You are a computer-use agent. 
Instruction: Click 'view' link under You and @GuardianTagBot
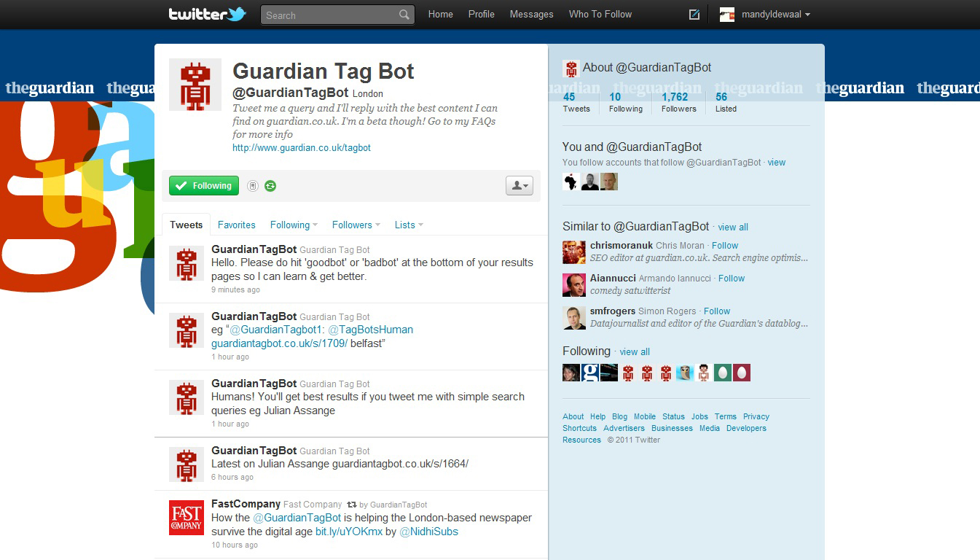pos(777,163)
